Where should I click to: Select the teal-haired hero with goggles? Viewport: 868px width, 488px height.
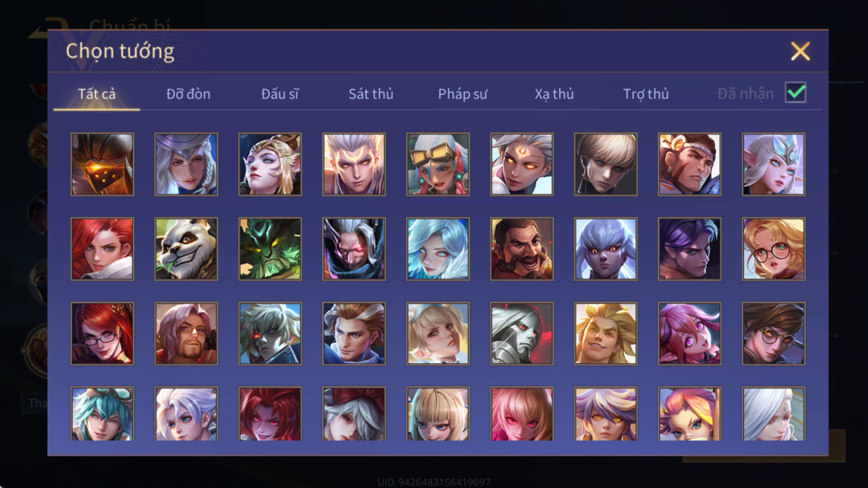tap(102, 414)
